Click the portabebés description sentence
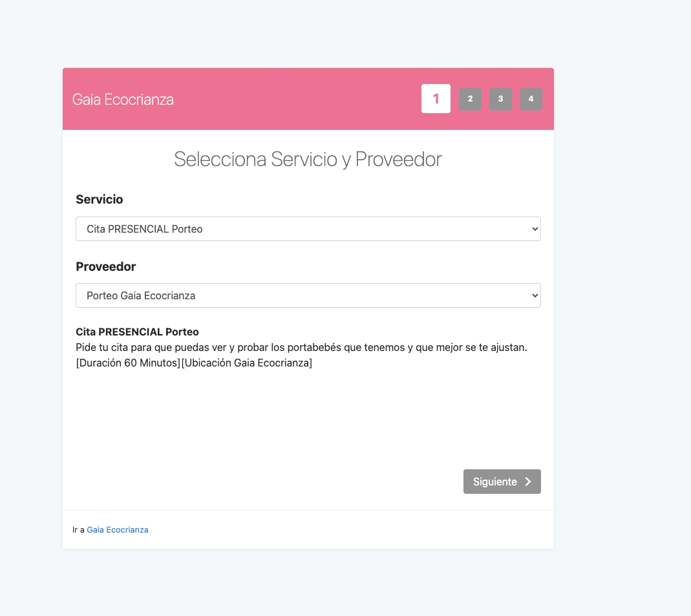Image resolution: width=691 pixels, height=616 pixels. pyautogui.click(x=301, y=348)
